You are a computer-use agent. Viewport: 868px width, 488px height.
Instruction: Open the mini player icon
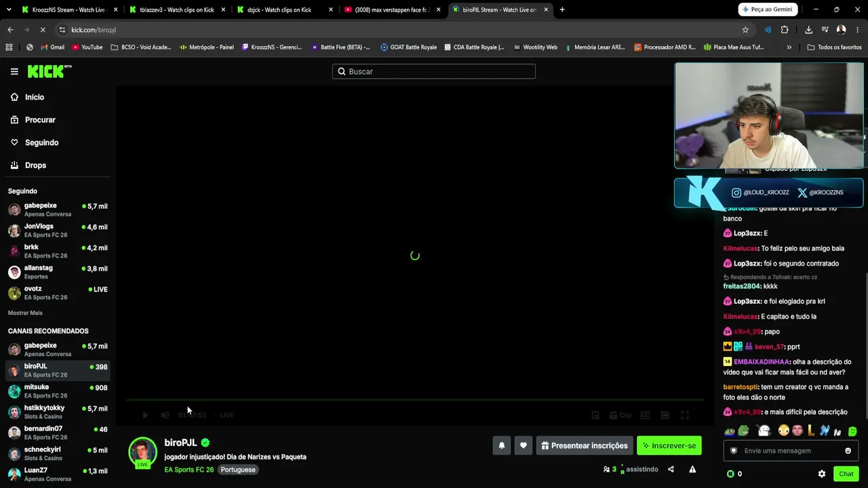click(595, 415)
